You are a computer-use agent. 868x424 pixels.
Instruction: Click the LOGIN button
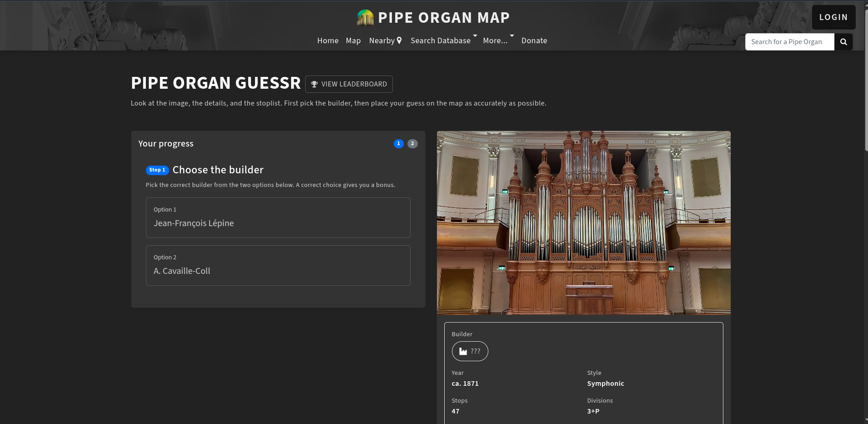click(833, 17)
